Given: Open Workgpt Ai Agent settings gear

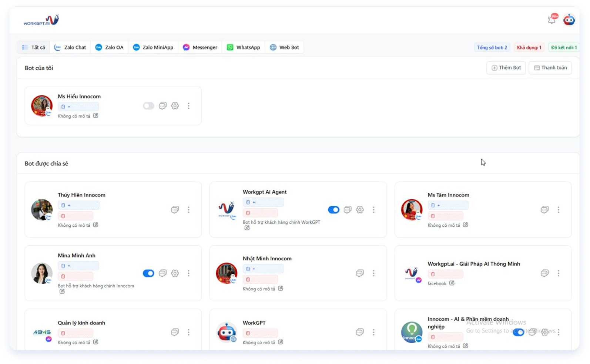Looking at the screenshot, I should (360, 210).
